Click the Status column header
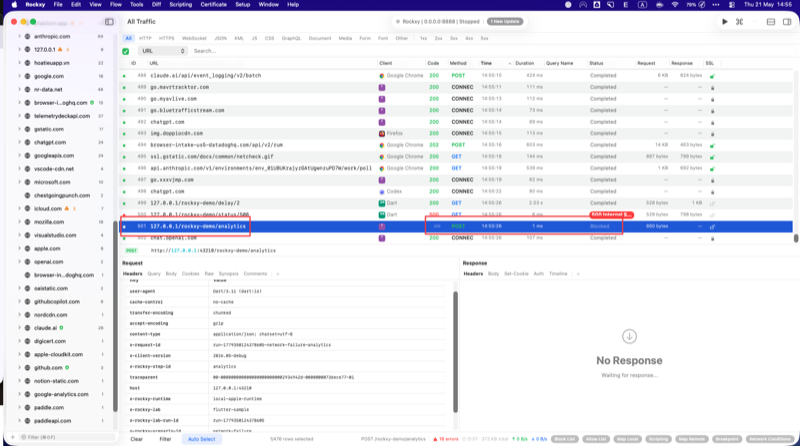 click(x=596, y=63)
